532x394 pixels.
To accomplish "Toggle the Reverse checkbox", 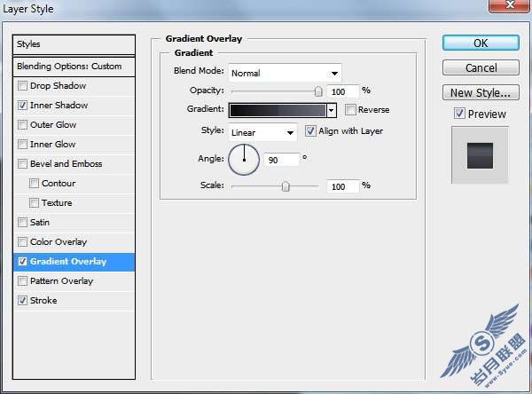I will 350,110.
